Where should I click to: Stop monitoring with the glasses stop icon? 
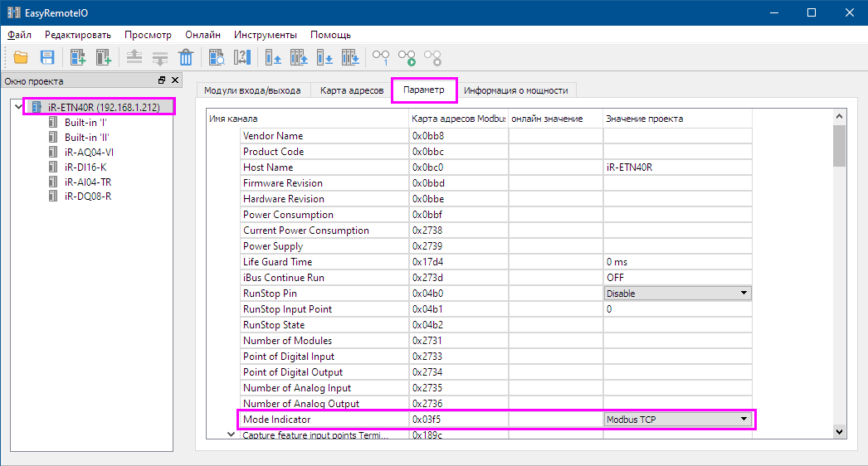433,57
